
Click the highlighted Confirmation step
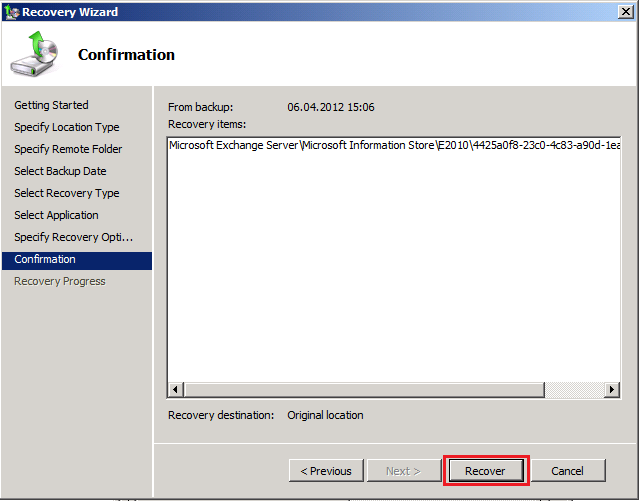pos(45,259)
